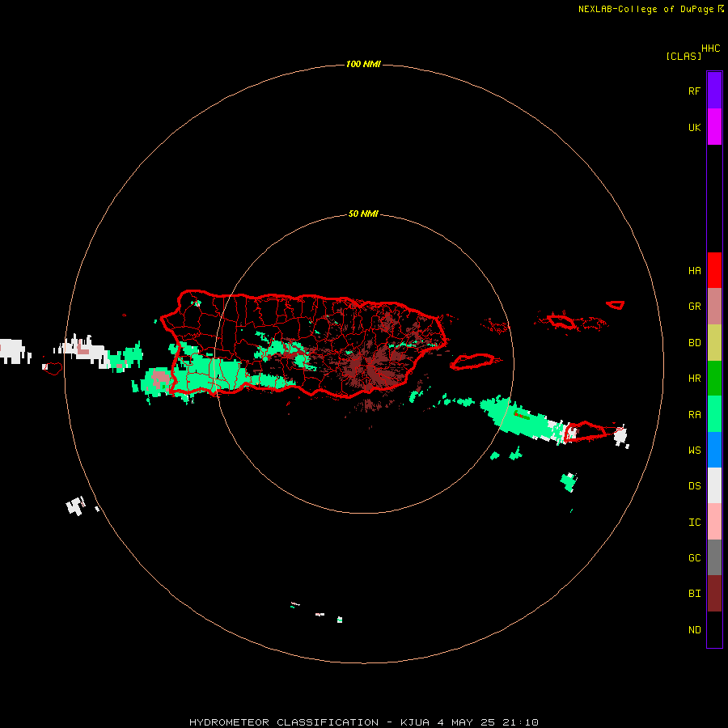This screenshot has width=728, height=728.
Task: Click the RF purple legend swatch
Action: point(714,90)
